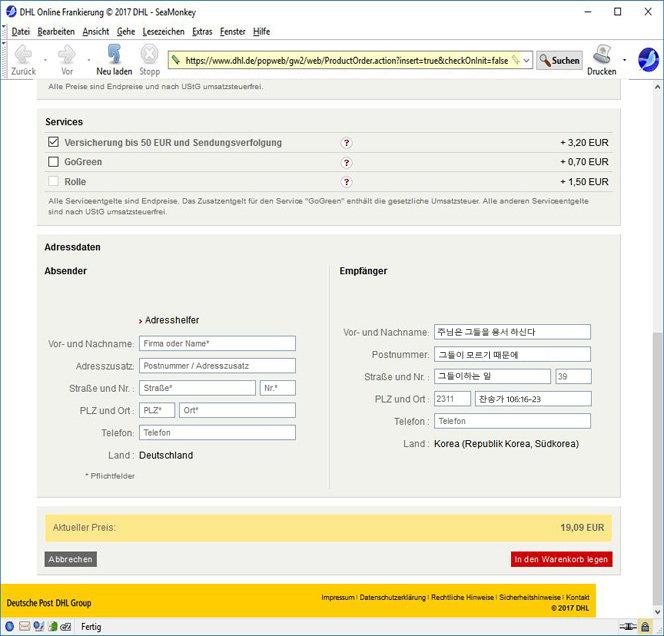Show help for Versicherung service
The image size is (664, 636).
(x=346, y=143)
